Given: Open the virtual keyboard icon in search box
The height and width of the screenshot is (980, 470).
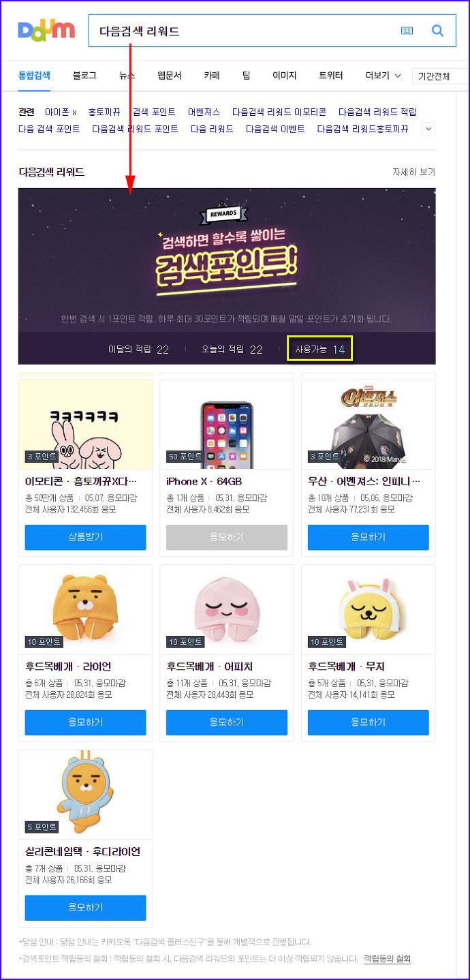Looking at the screenshot, I should (407, 31).
